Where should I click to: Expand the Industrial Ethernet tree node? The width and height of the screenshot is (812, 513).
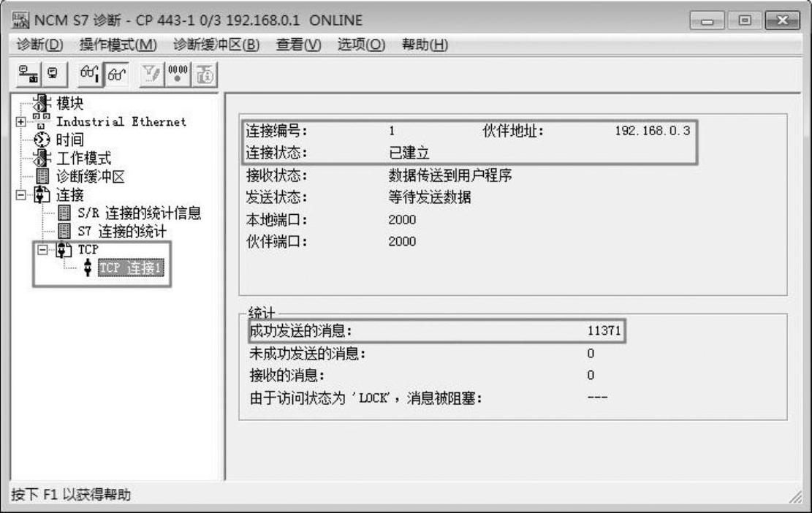point(20,121)
